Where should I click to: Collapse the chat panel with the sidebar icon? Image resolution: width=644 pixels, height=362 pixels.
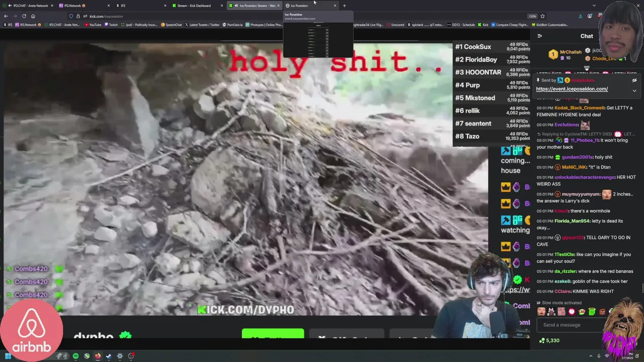539,36
